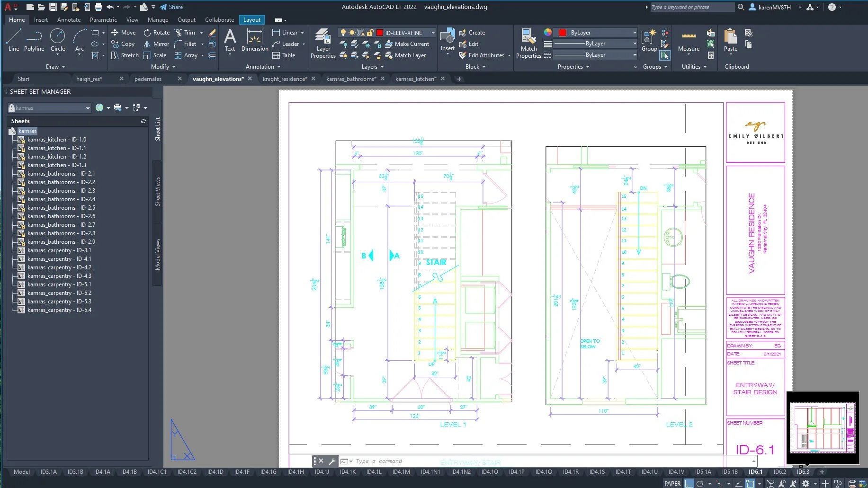Viewport: 868px width, 488px height.
Task: Activate the Trim command
Action: tap(188, 32)
